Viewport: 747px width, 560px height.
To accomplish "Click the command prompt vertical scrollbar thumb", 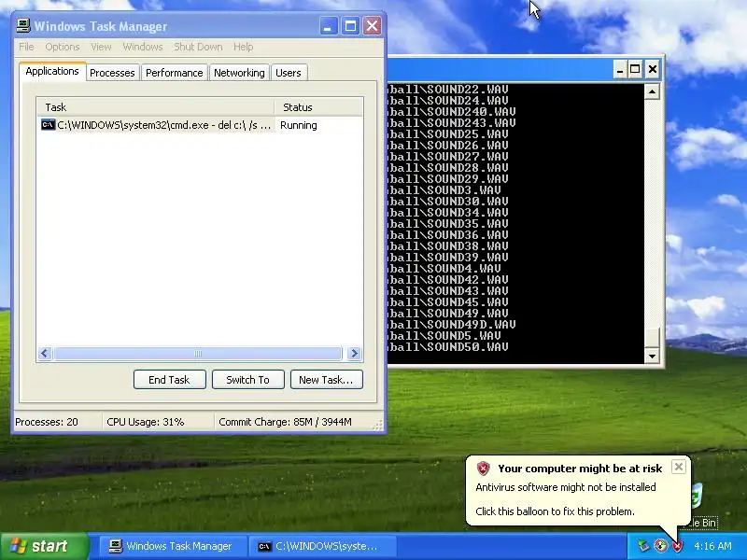I will pyautogui.click(x=652, y=337).
